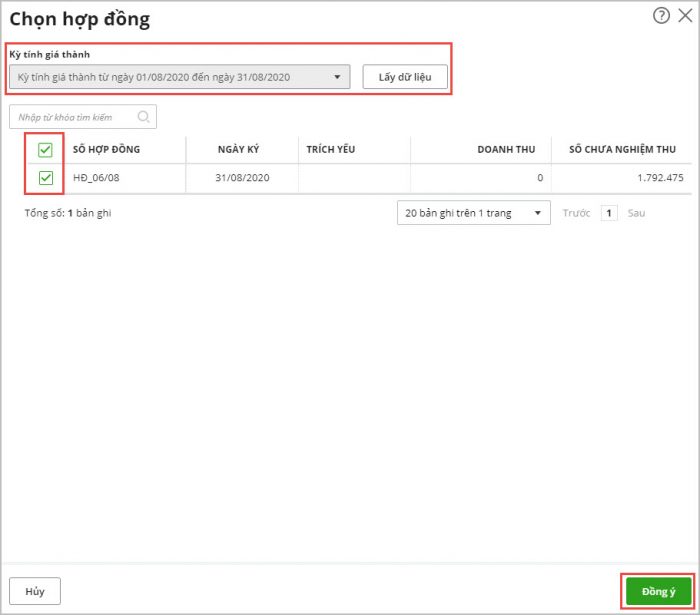Screen dimensions: 700x615
Task: Click the Hủy cancel button
Action: point(35,591)
